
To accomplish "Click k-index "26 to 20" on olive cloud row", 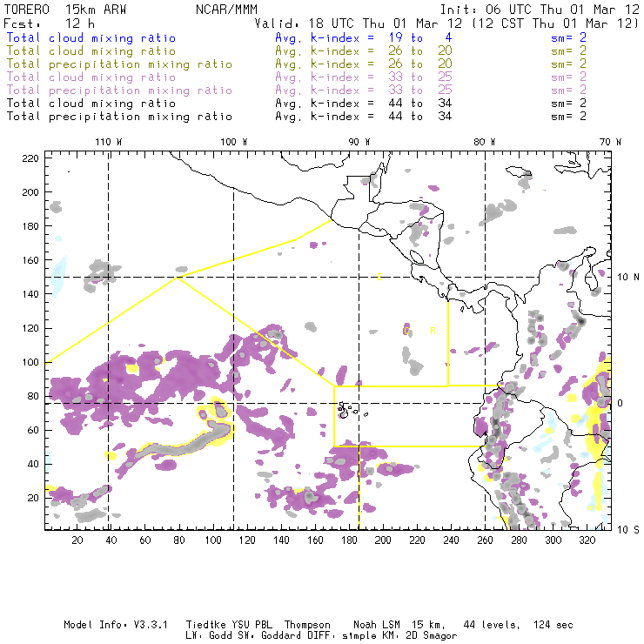I will (x=420, y=51).
